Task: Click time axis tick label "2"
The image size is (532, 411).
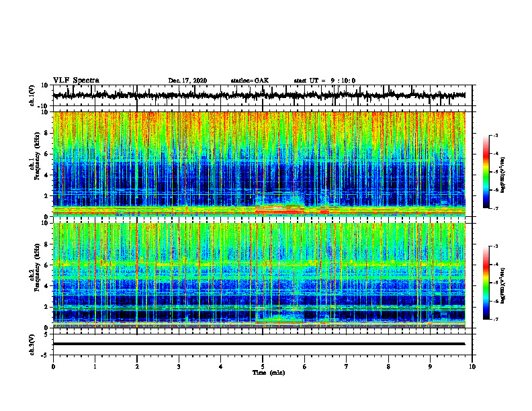Action: click(x=137, y=367)
